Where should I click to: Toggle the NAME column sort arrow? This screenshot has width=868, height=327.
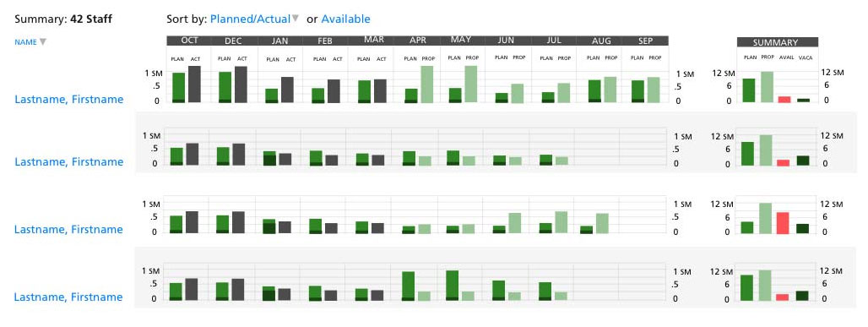pos(43,42)
